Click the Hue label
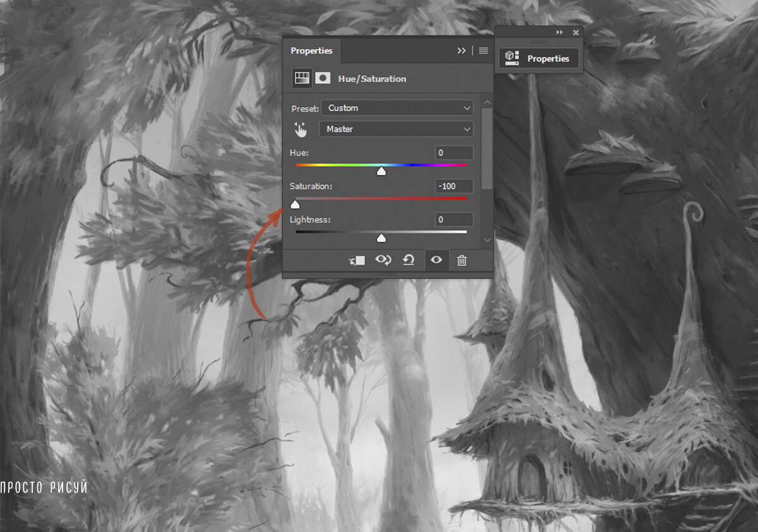Viewport: 758px width, 532px height. point(299,153)
